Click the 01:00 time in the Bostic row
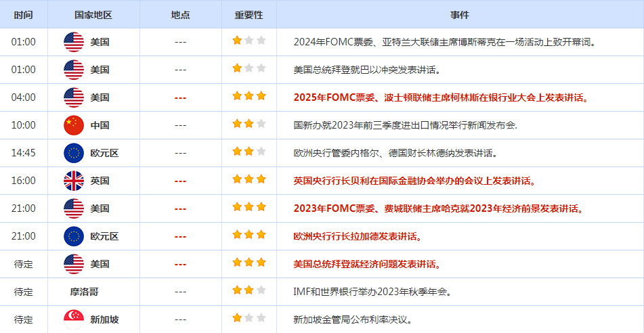Viewport: 644px width, 333px height. click(x=24, y=42)
